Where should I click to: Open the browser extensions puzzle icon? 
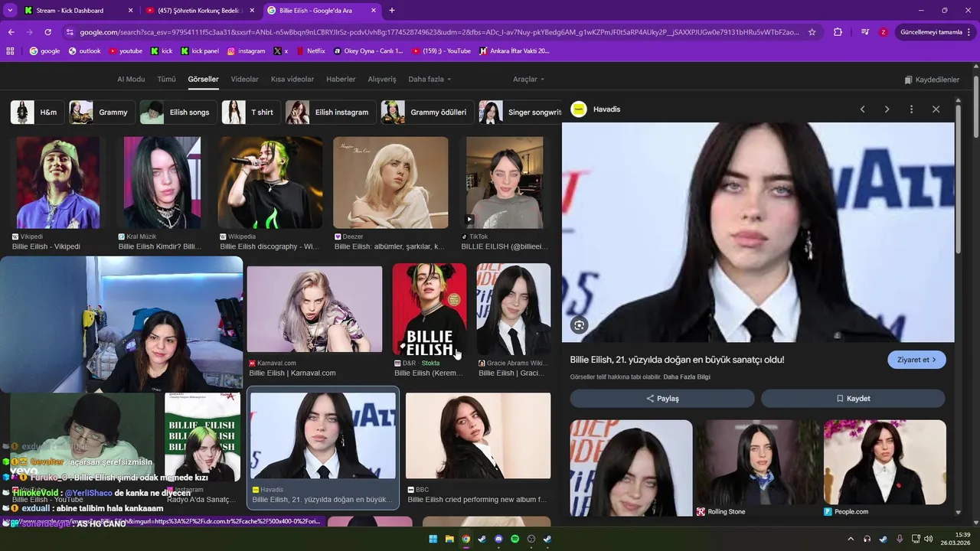point(838,32)
